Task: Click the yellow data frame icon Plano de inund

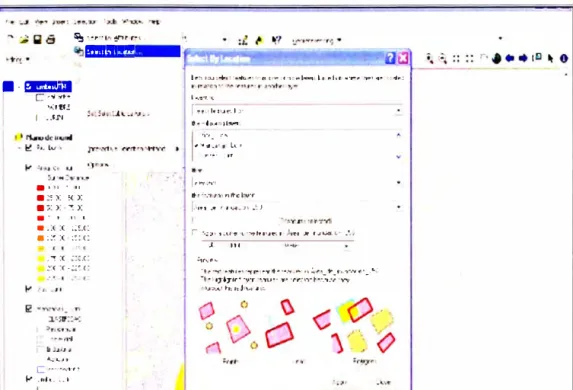Action: click(x=18, y=137)
